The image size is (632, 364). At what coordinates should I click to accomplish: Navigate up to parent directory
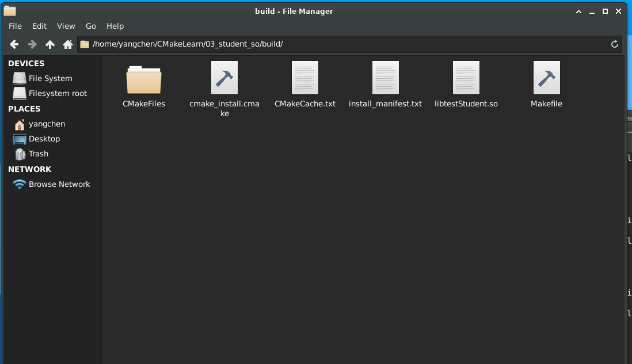coord(50,44)
